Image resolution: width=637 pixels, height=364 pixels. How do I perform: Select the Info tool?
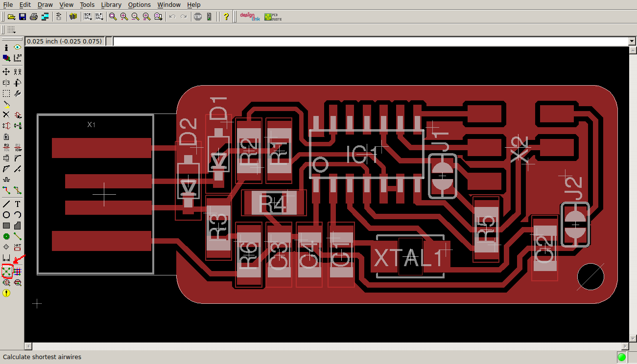coord(6,47)
